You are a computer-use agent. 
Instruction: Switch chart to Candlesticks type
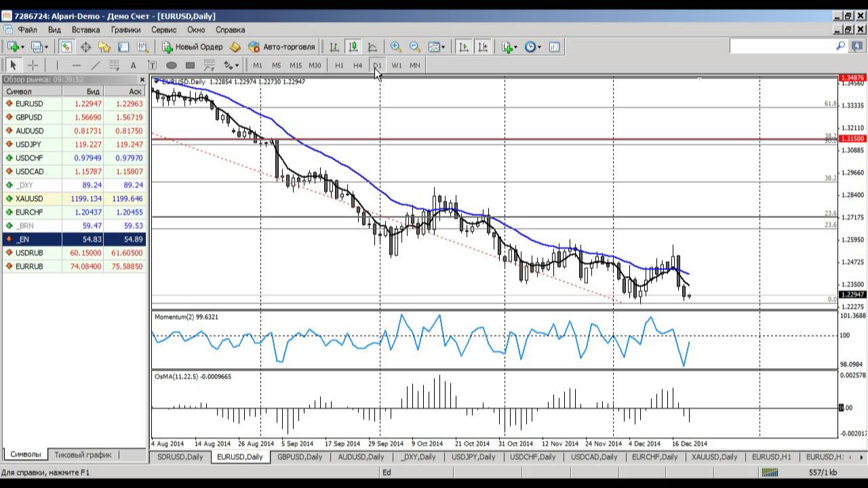(353, 47)
